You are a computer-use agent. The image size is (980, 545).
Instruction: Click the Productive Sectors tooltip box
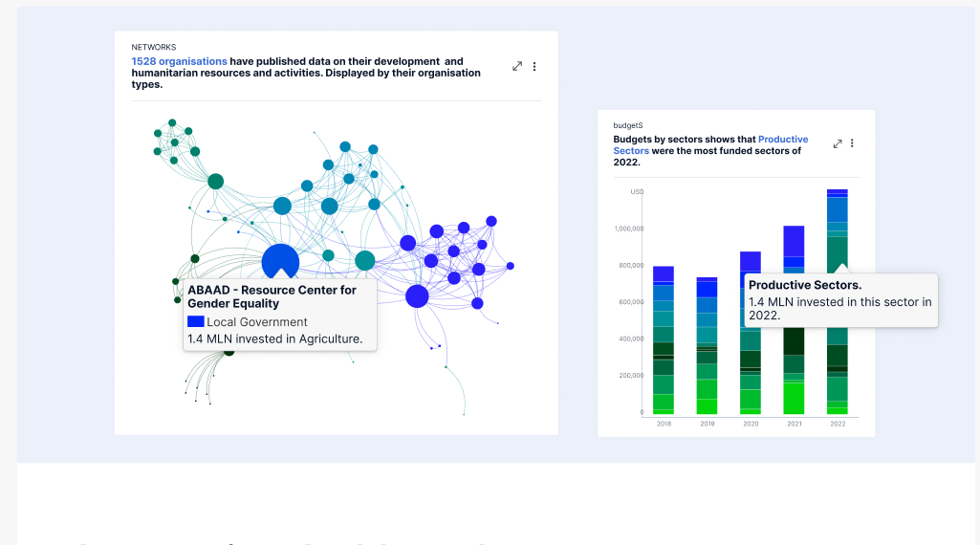coord(841,300)
